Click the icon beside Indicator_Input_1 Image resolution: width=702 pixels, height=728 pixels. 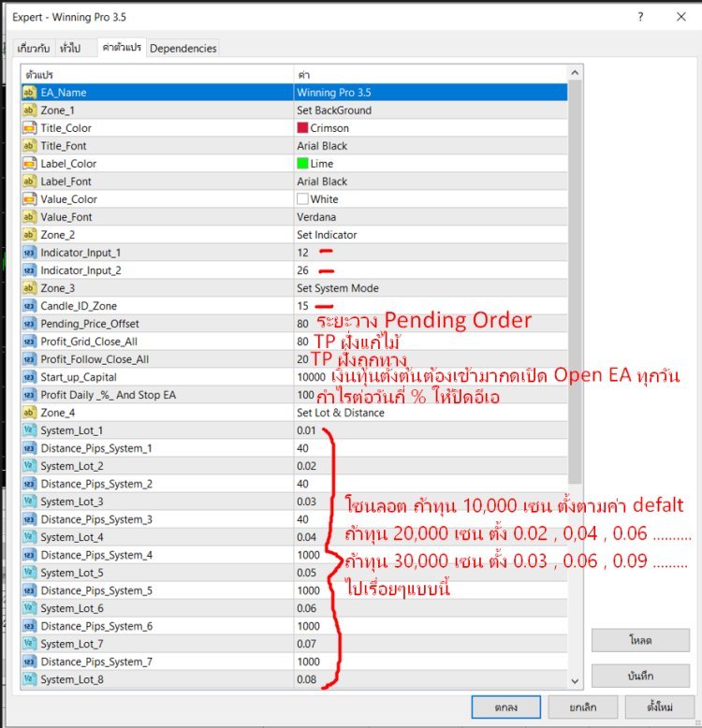tap(29, 253)
